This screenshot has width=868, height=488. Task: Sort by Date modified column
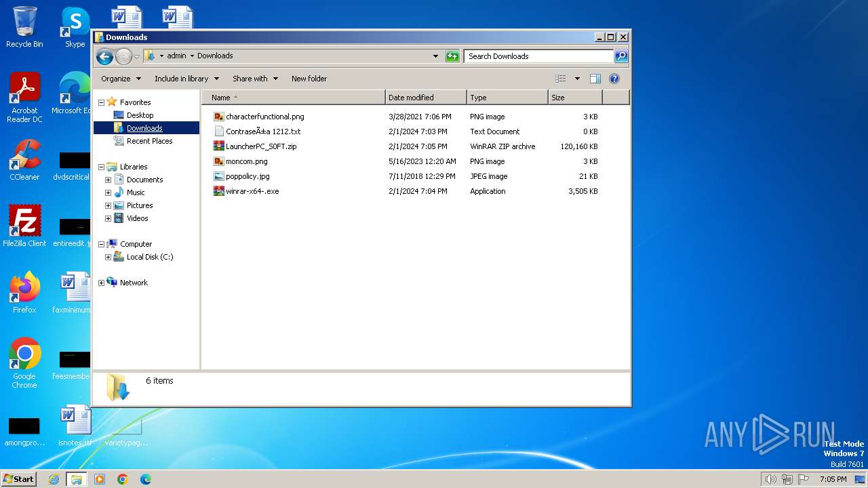pos(426,98)
